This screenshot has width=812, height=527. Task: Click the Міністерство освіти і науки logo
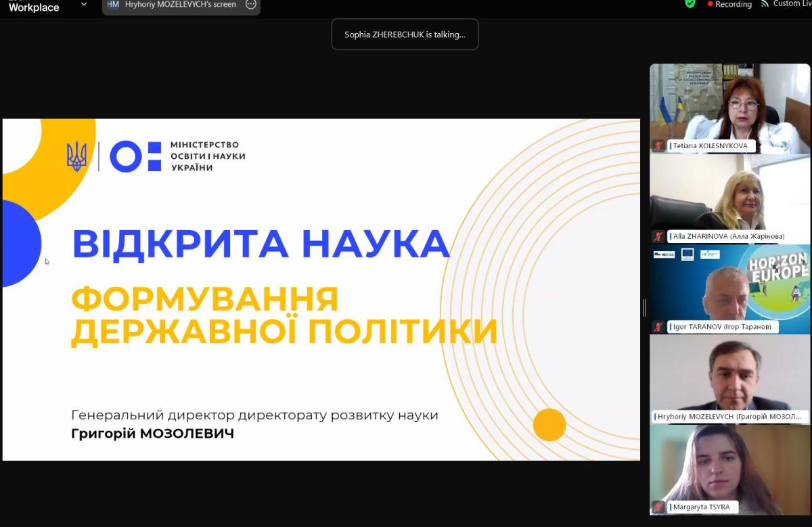156,156
